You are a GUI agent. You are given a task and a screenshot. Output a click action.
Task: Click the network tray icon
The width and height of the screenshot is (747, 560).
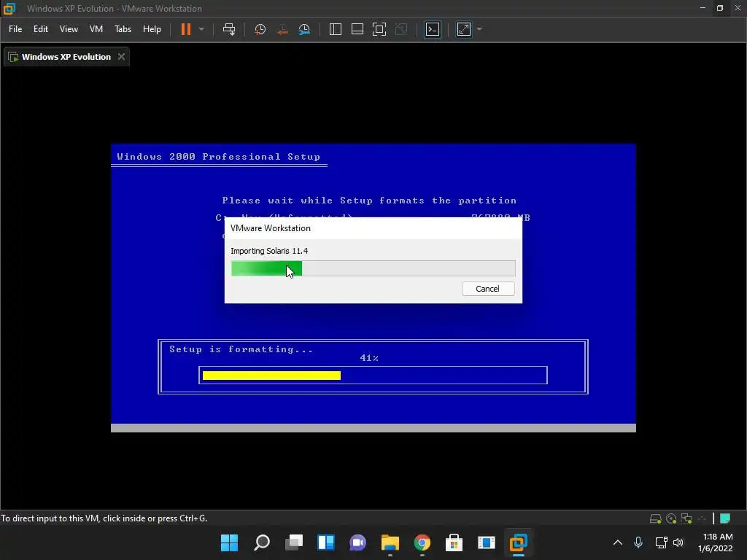tap(661, 542)
